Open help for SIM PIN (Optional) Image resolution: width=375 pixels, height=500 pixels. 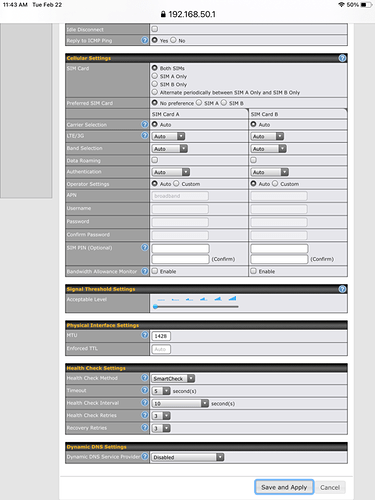click(144, 247)
